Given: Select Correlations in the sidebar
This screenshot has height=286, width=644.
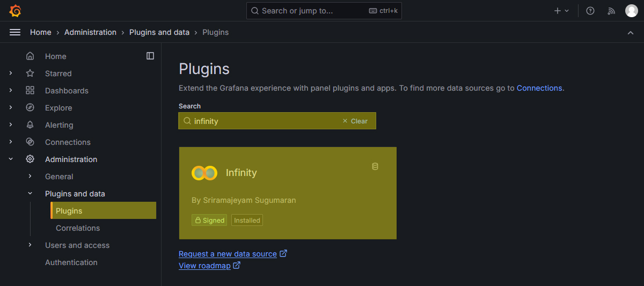Looking at the screenshot, I should click(78, 228).
